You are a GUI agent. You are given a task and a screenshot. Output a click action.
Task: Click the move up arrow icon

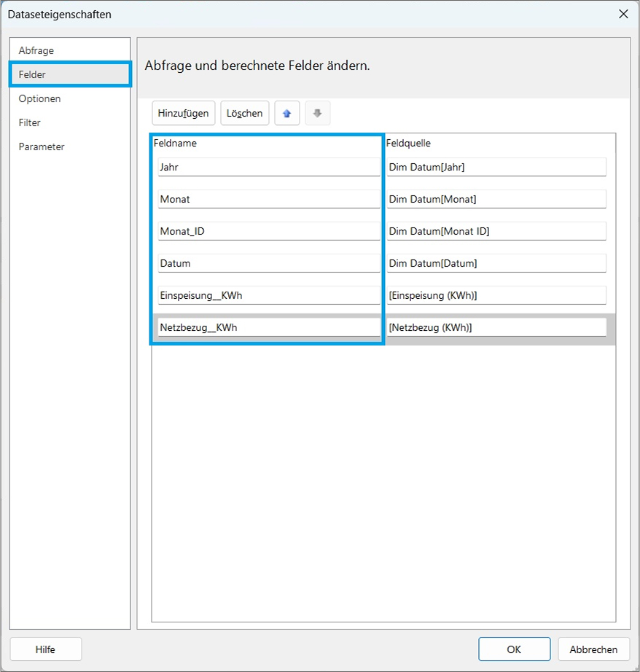(286, 113)
